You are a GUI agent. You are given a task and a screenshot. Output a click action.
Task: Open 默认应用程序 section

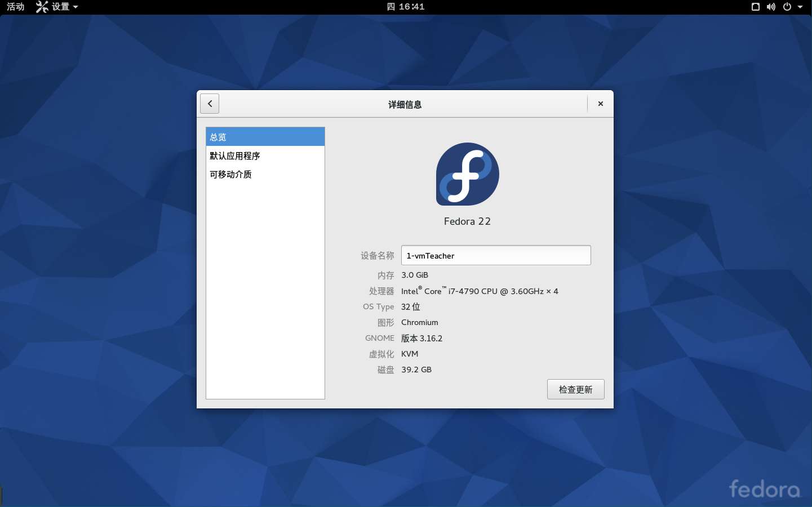point(265,155)
